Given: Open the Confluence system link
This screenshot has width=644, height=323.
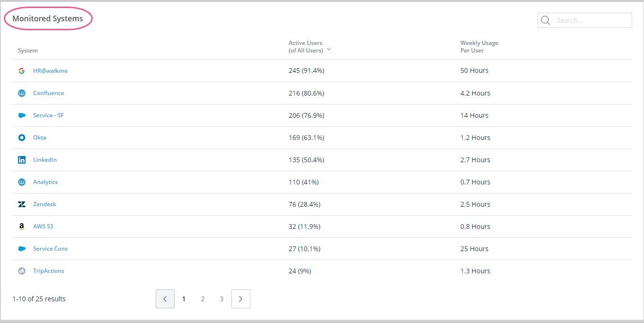Looking at the screenshot, I should point(48,93).
